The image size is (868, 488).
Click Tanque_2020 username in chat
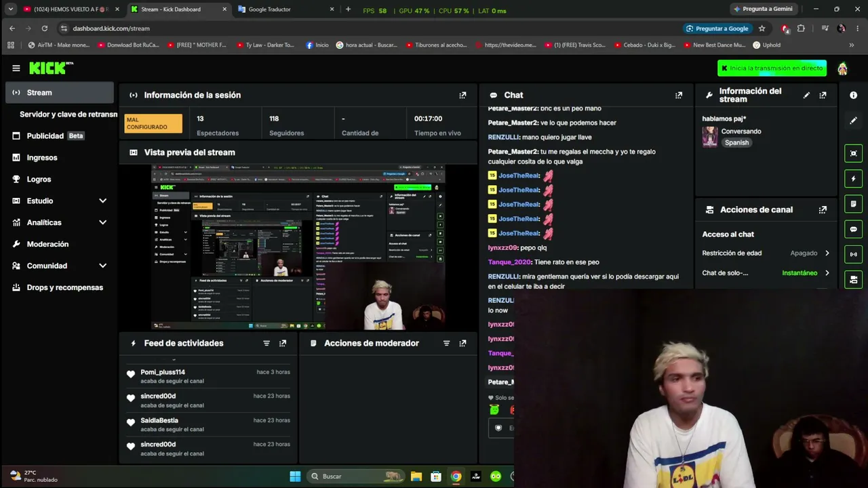coord(509,262)
